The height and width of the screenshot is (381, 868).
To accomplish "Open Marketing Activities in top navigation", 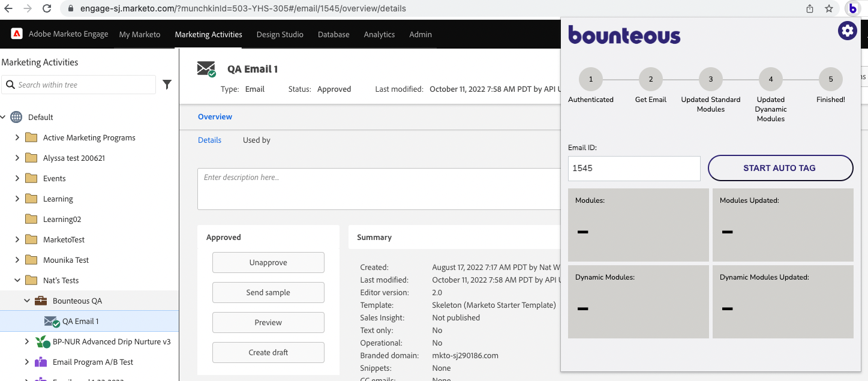I will point(209,34).
